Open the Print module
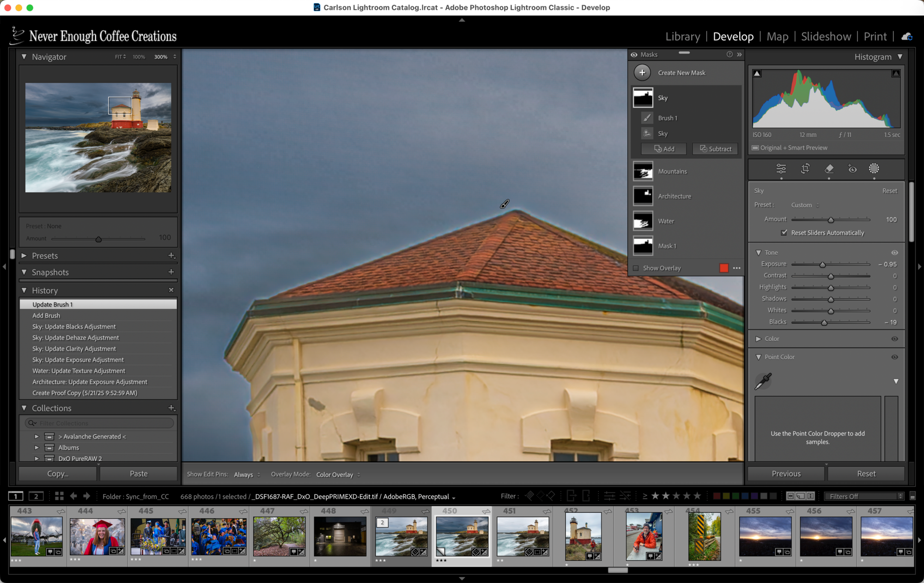 (x=875, y=36)
